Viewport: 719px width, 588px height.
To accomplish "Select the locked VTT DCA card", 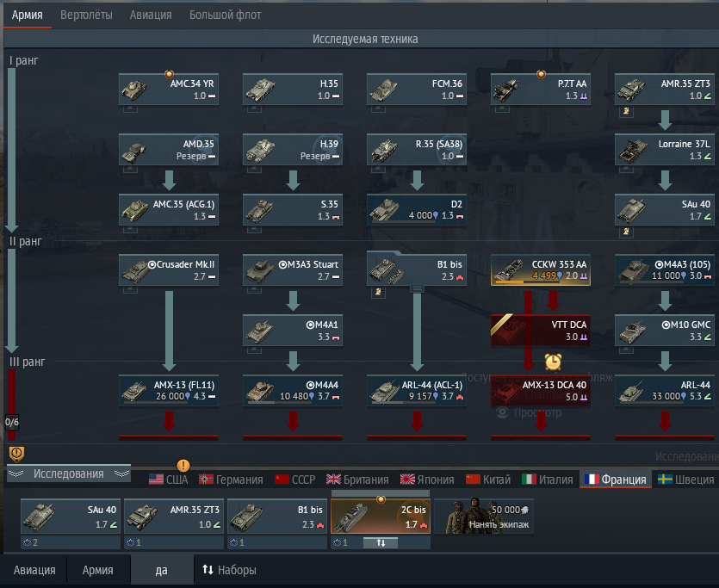I will (x=541, y=331).
